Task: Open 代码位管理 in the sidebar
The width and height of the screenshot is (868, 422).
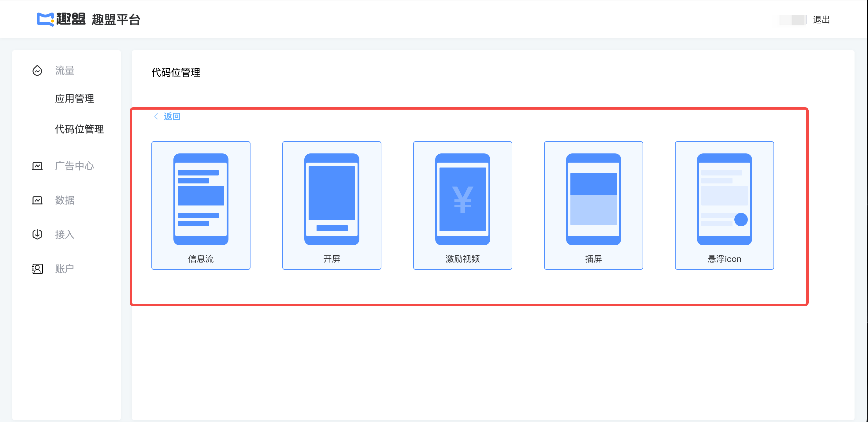Action: 79,129
